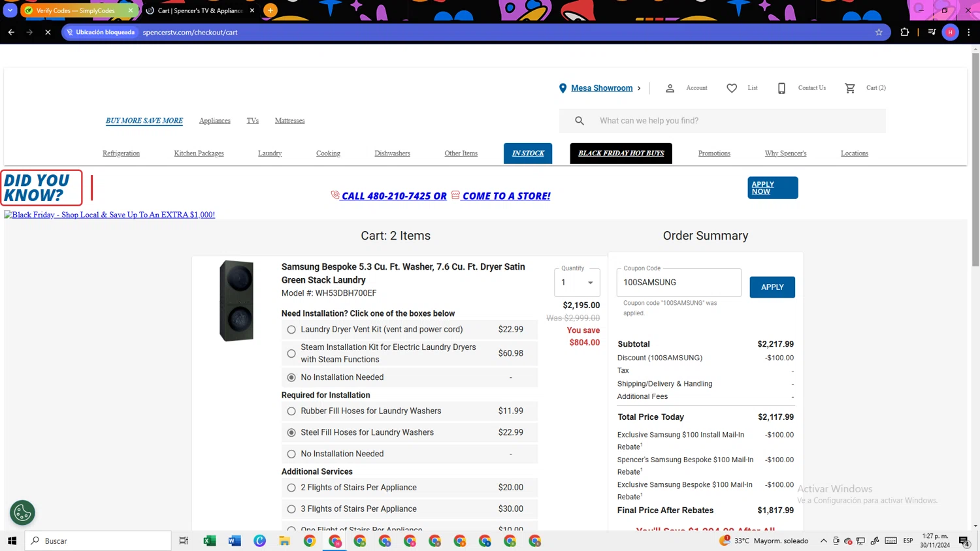Image resolution: width=980 pixels, height=551 pixels.
Task: Open the Laundry menu
Action: [270, 153]
